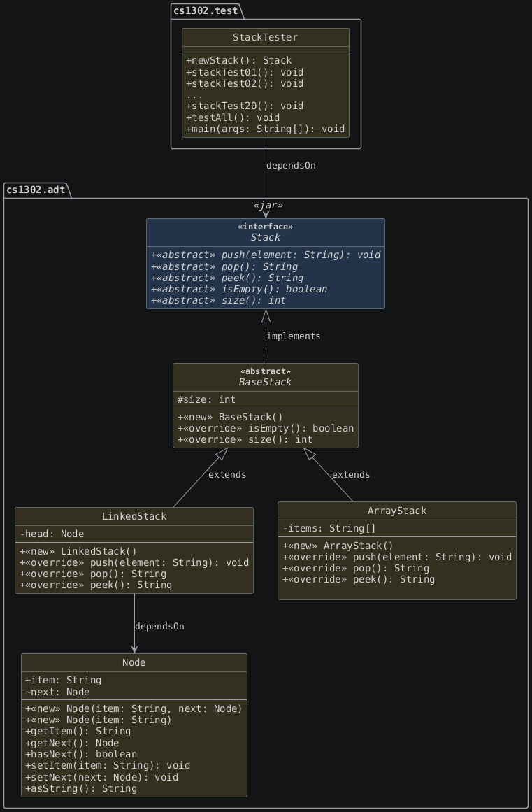Select the abstract push(element: String) in Stack
The width and height of the screenshot is (532, 812).
pyautogui.click(x=266, y=255)
